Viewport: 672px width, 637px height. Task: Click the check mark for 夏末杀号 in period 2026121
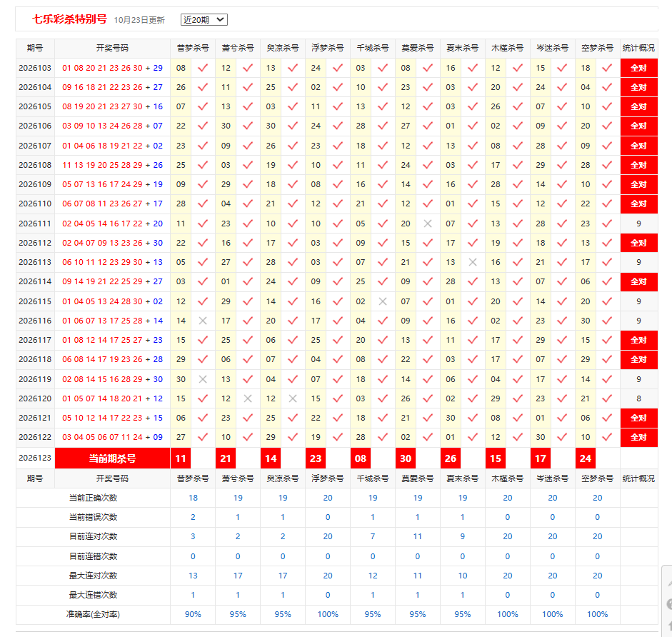(x=473, y=418)
